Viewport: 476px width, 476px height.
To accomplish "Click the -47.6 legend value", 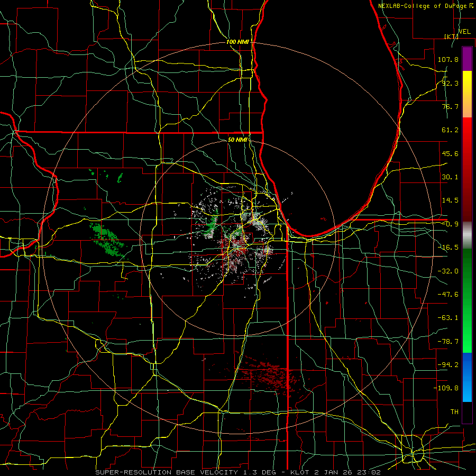I will tap(448, 295).
